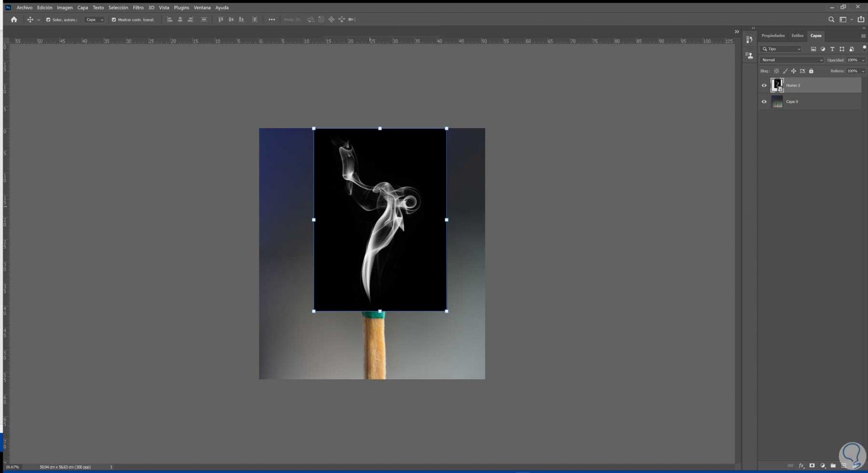Select the Capa 0 layer name
The height and width of the screenshot is (473, 868).
pos(792,101)
